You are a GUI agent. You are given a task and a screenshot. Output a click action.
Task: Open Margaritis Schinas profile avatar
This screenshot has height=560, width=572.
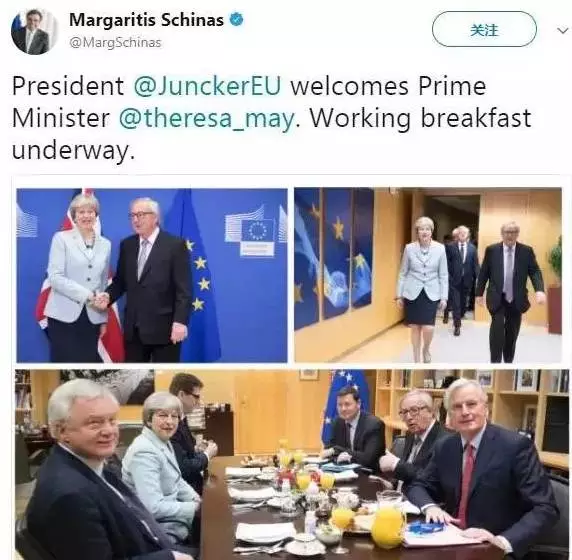click(35, 31)
